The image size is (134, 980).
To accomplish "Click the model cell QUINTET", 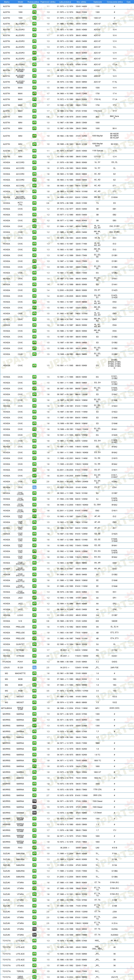I will point(20,644).
